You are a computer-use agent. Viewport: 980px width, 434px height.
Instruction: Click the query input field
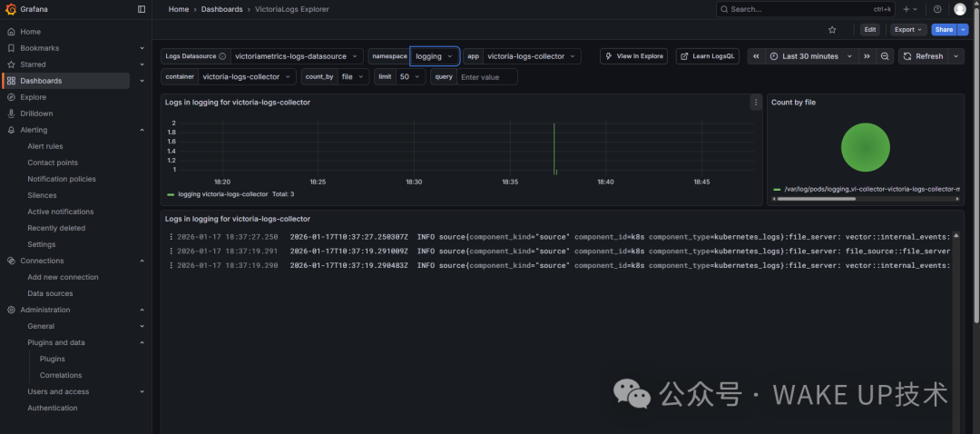click(487, 77)
